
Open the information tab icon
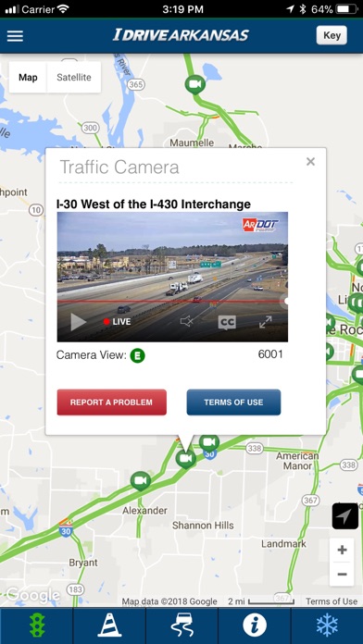click(254, 625)
